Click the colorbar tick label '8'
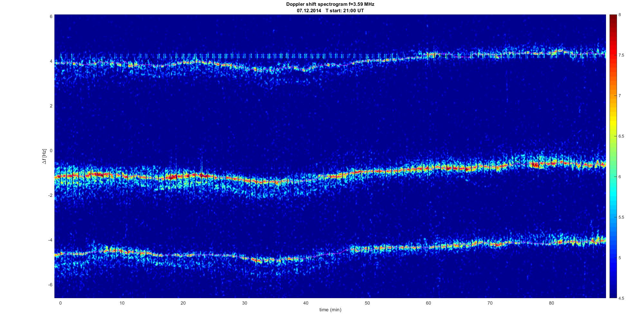This screenshot has width=644, height=320. point(620,15)
